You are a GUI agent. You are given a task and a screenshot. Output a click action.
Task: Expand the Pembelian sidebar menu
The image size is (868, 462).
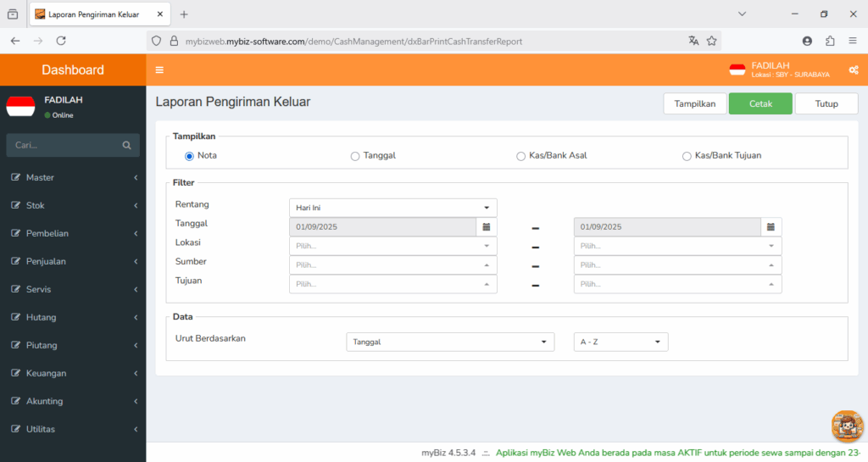pyautogui.click(x=73, y=233)
